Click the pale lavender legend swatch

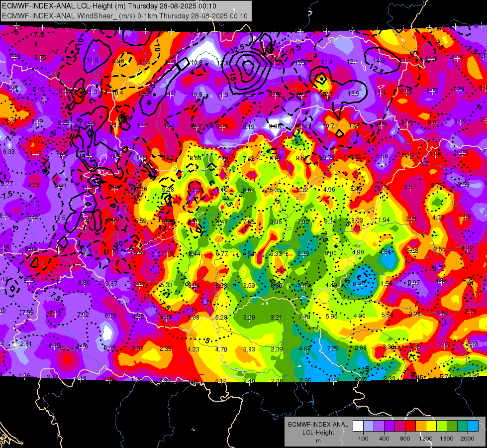click(369, 426)
